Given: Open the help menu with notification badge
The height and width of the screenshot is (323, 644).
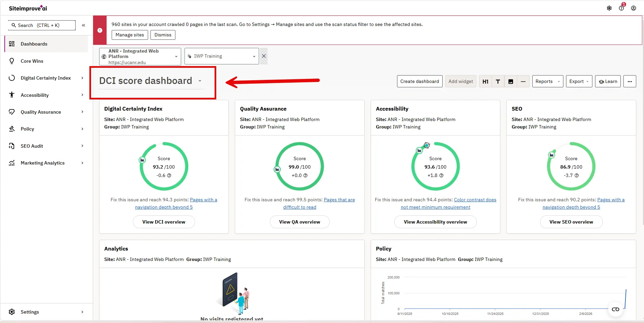Looking at the screenshot, I should [x=621, y=8].
